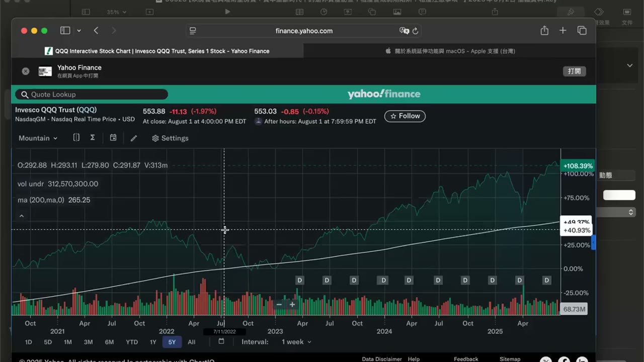Open the events calendar icon in the chart toolbar
644x362 pixels.
pos(113,138)
